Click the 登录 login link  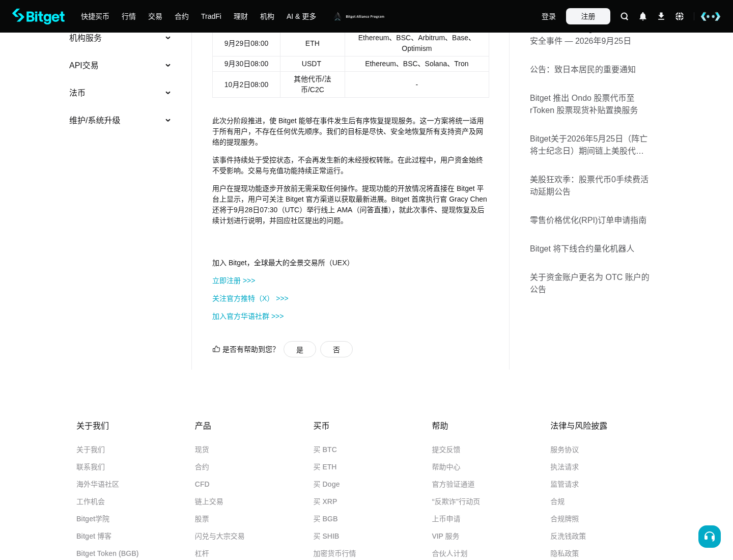549,16
